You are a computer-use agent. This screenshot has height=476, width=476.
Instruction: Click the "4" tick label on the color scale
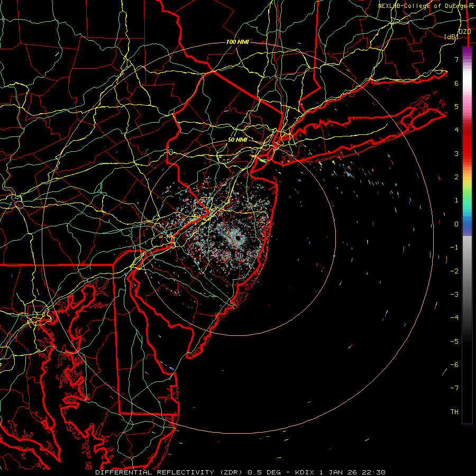coord(456,130)
